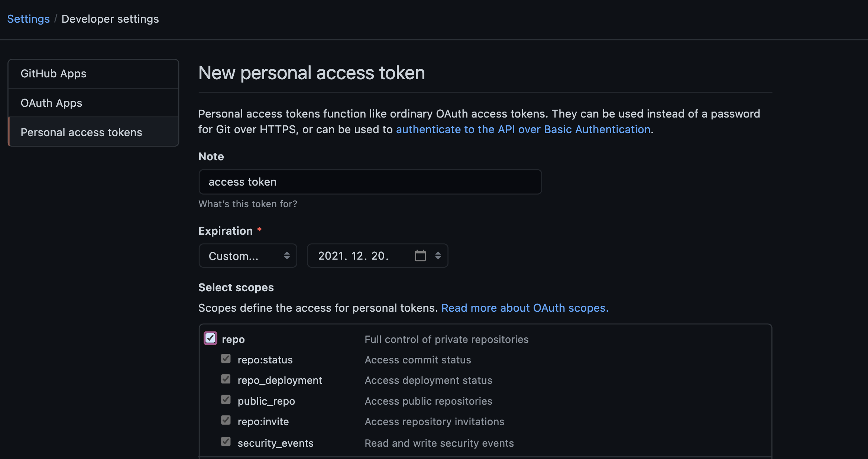Click the public_repo scope label
Viewport: 868px width, 459px height.
click(x=266, y=401)
